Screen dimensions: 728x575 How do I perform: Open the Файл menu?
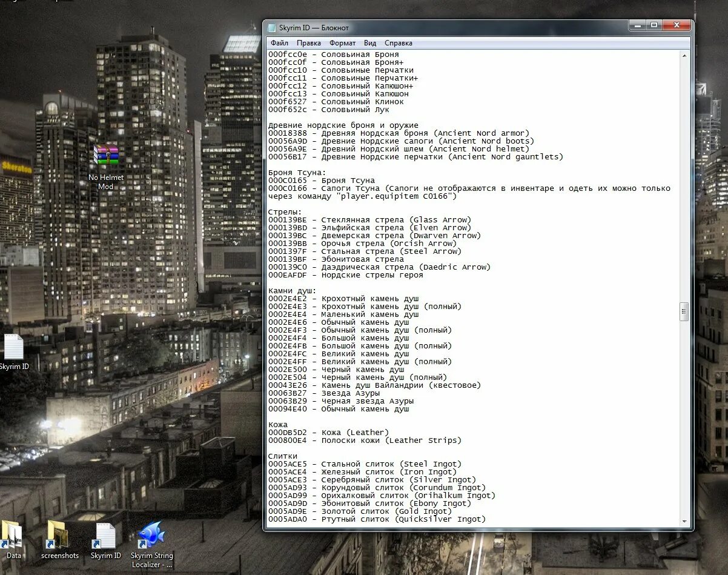(x=279, y=43)
